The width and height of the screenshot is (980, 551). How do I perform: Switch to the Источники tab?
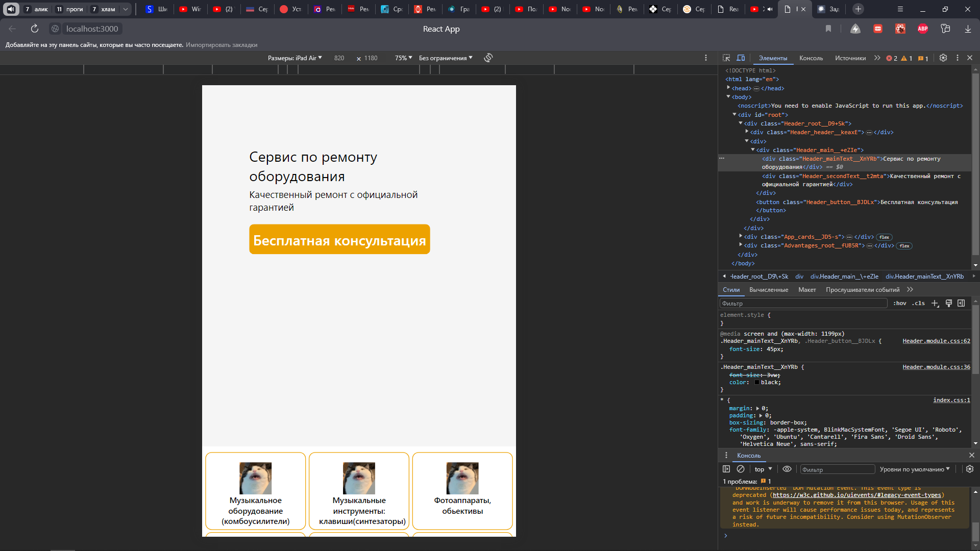coord(850,58)
